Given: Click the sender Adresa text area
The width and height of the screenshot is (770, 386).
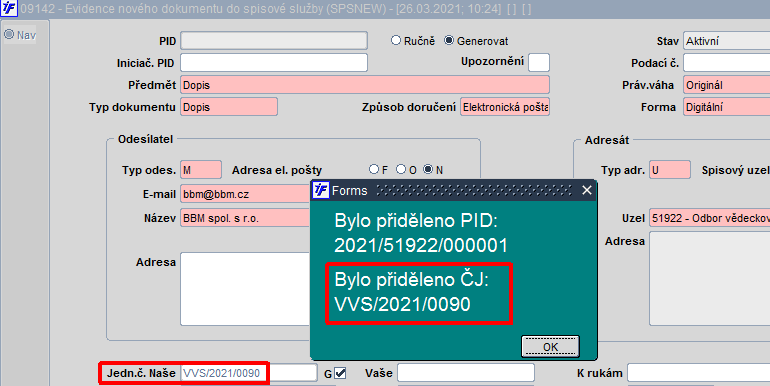Looking at the screenshot, I should [x=246, y=289].
